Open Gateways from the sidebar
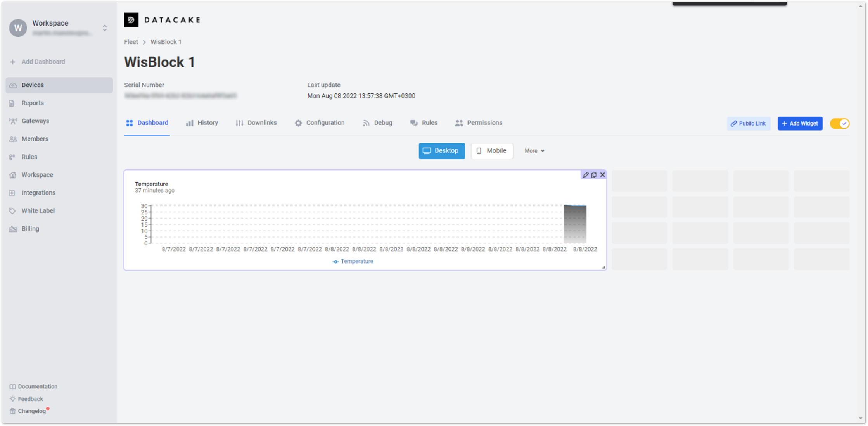 (35, 121)
